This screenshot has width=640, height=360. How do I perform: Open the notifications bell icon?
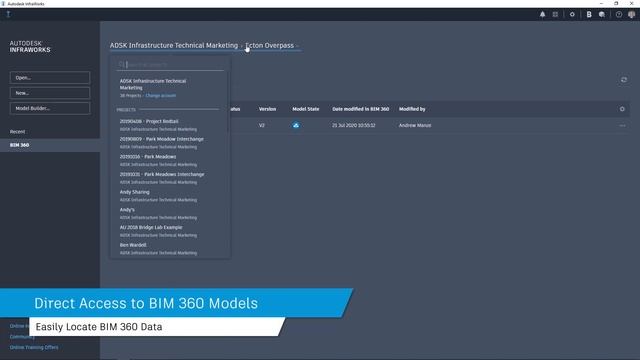coord(542,14)
